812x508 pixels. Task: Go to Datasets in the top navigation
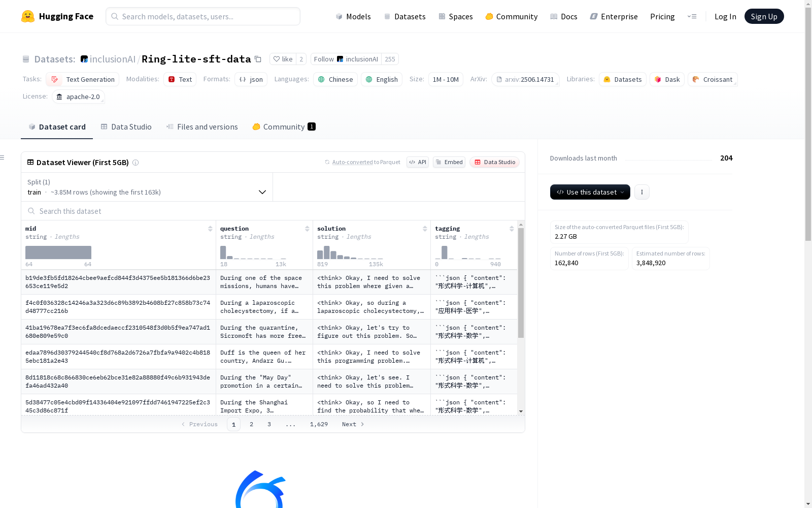(404, 16)
